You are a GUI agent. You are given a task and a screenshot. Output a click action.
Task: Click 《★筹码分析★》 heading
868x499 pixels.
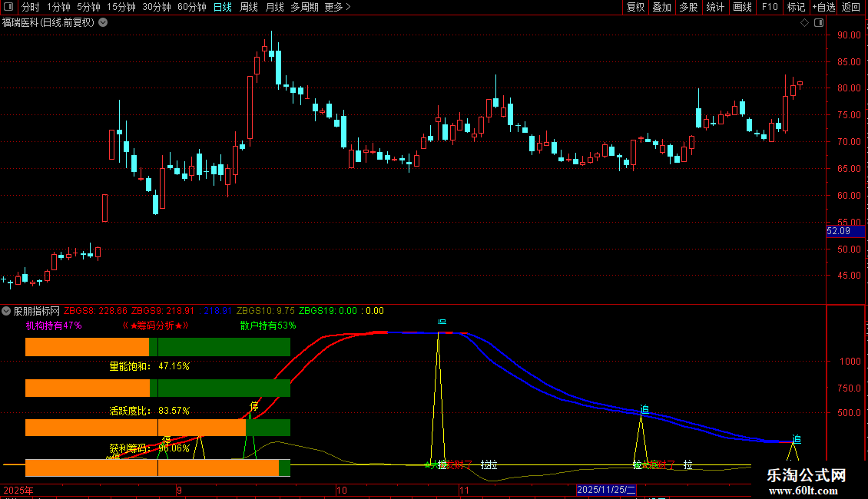(x=155, y=326)
